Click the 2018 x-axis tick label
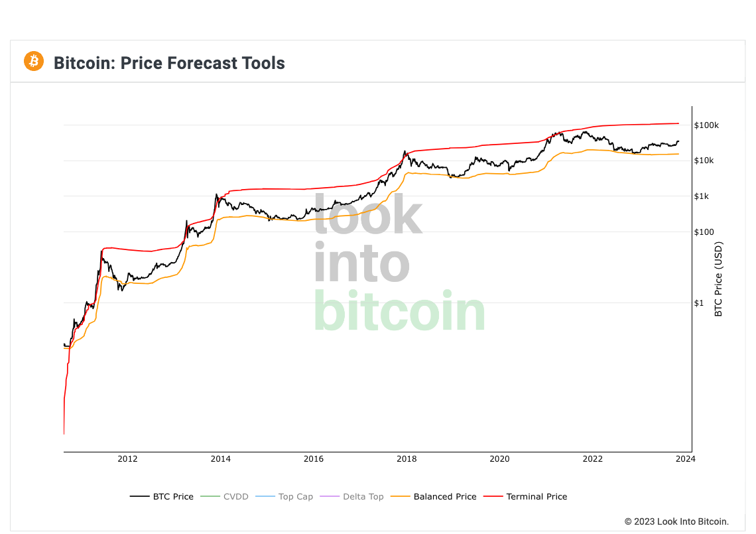The width and height of the screenshot is (756, 534). pos(407,458)
